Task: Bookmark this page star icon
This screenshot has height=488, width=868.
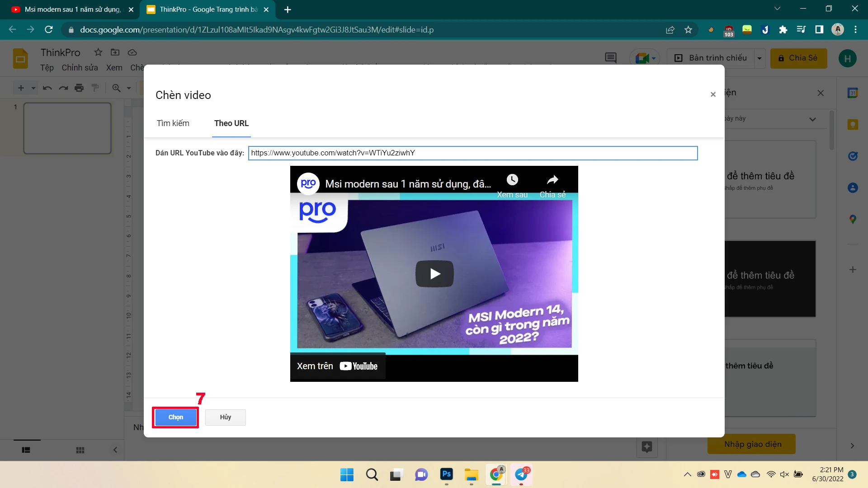Action: [x=688, y=30]
